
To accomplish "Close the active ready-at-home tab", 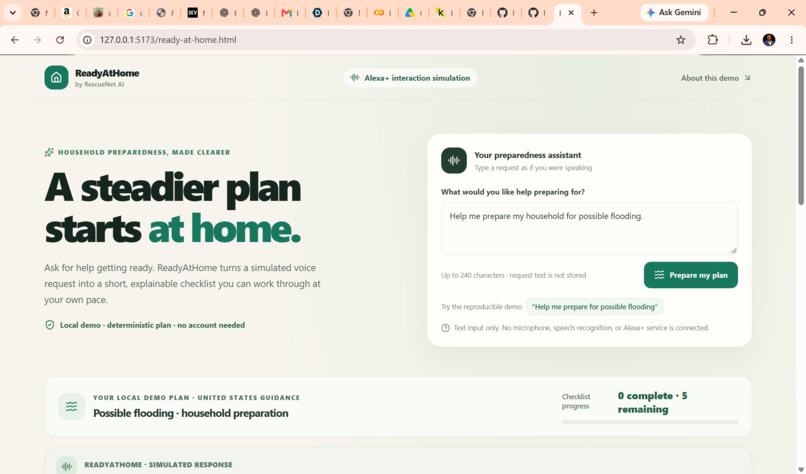I will coord(571,13).
